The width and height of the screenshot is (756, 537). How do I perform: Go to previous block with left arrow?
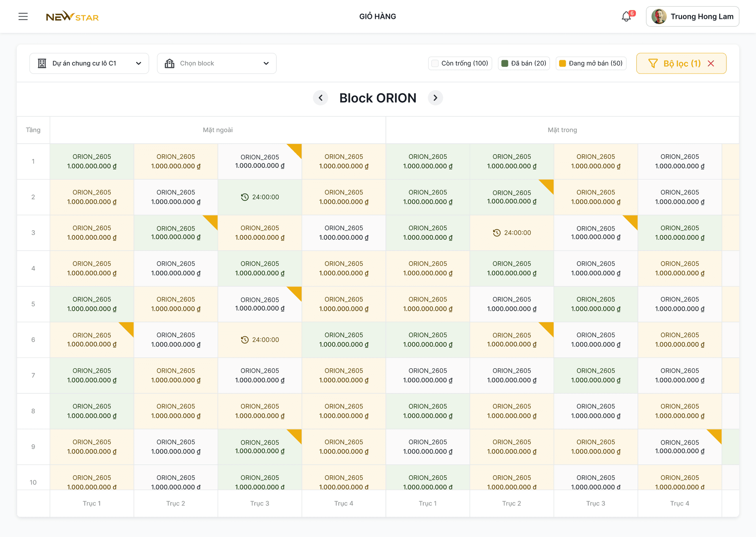click(x=321, y=98)
